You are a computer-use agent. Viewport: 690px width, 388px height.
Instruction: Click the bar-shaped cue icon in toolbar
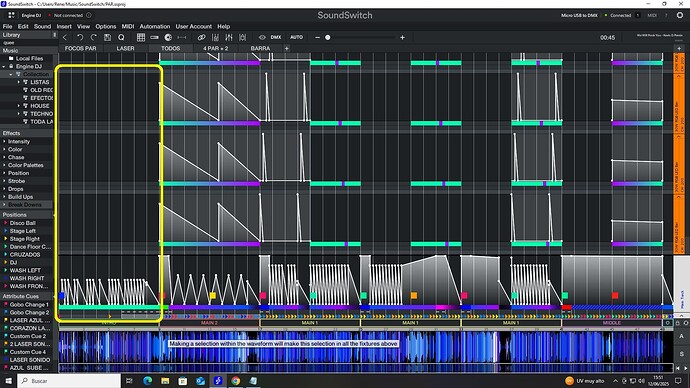[154, 37]
